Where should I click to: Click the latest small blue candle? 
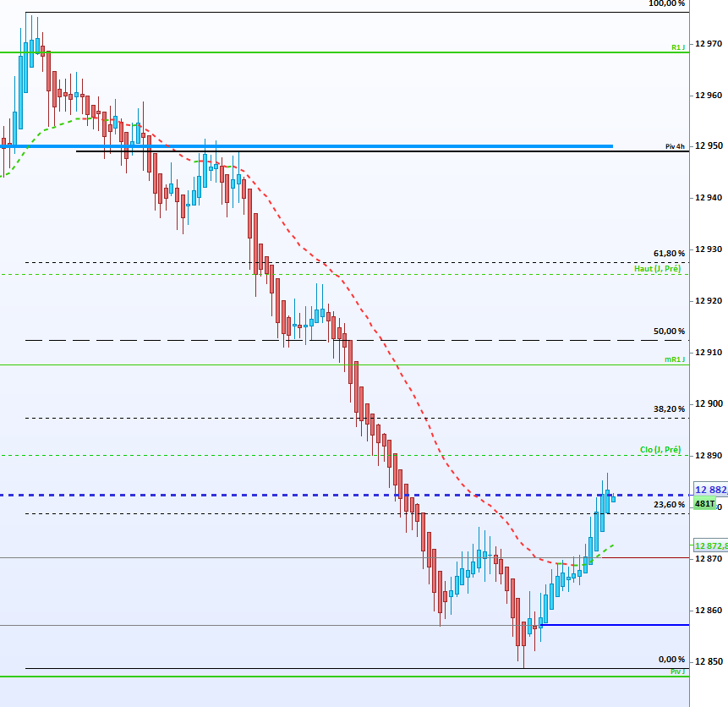613,499
